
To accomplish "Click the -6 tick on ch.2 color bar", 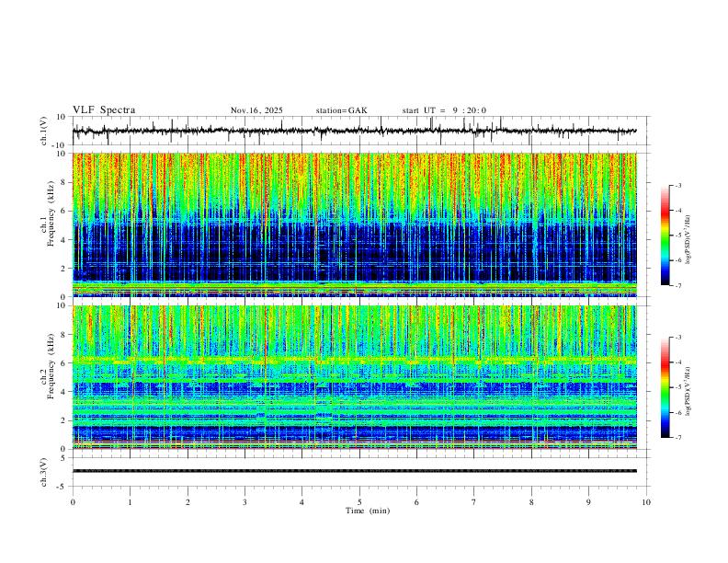I will (x=677, y=412).
